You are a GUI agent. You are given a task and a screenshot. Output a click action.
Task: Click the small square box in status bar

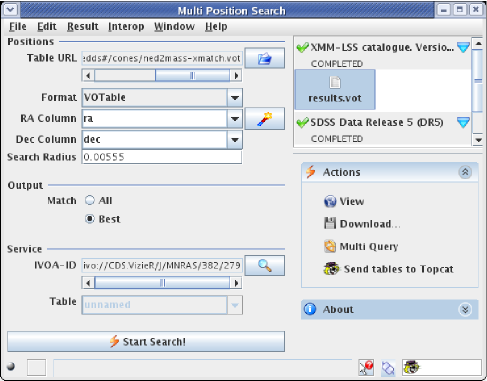[x=36, y=368]
